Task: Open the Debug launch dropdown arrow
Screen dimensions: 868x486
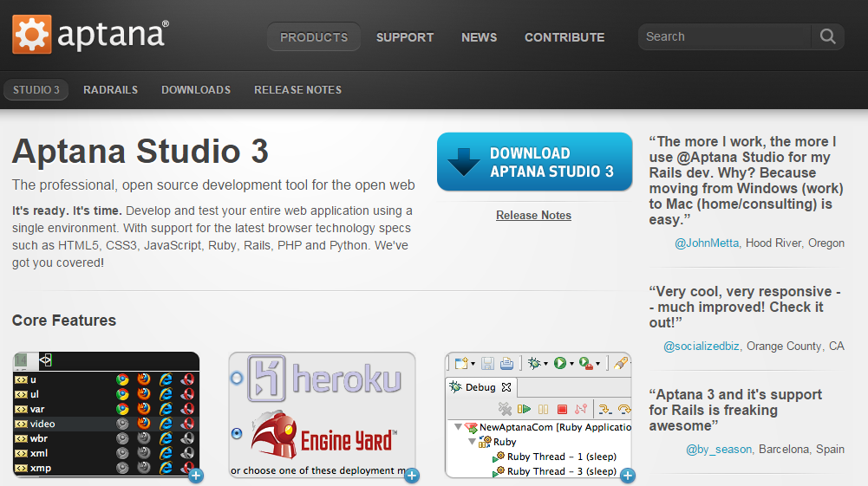Action: coord(545,364)
